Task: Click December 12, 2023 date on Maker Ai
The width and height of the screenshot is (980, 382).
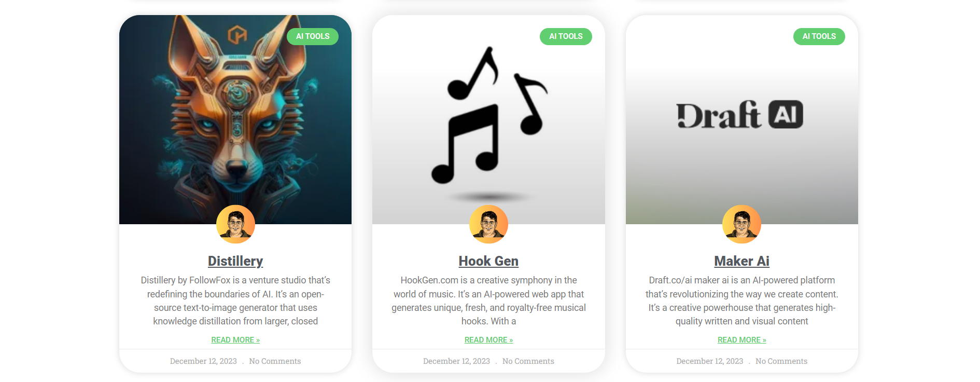Action: (709, 361)
